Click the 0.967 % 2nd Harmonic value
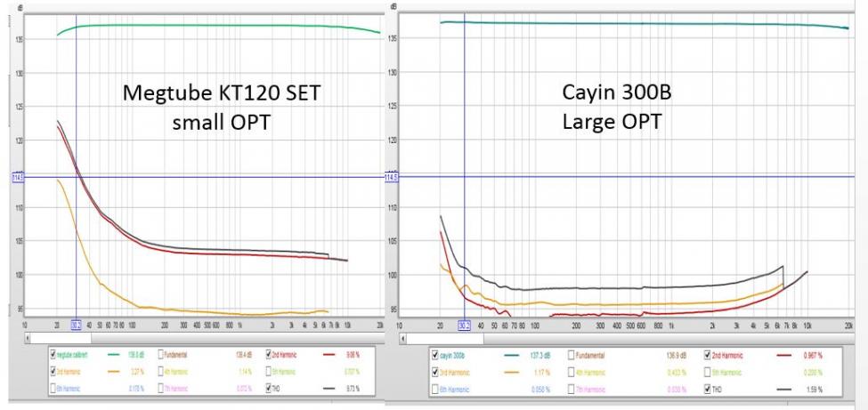868x410 pixels. click(813, 355)
